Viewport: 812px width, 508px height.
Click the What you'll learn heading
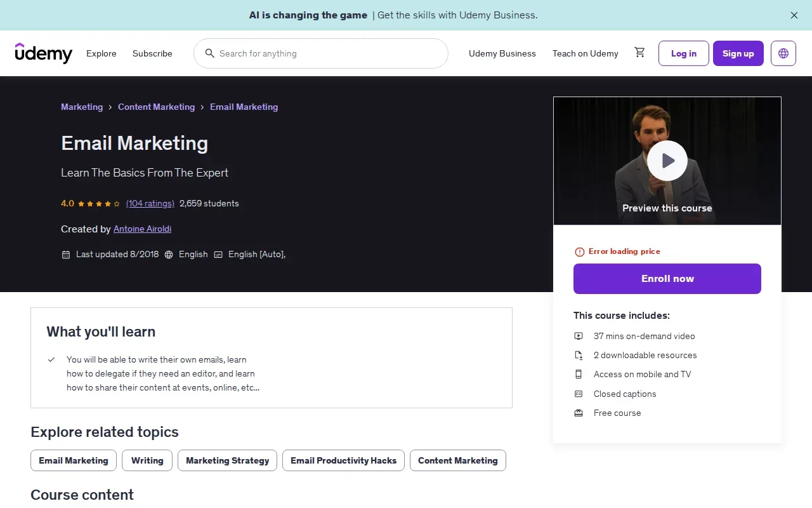(x=101, y=331)
